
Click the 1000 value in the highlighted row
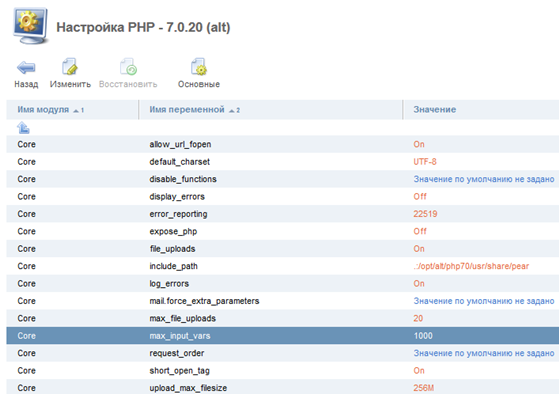(x=423, y=336)
